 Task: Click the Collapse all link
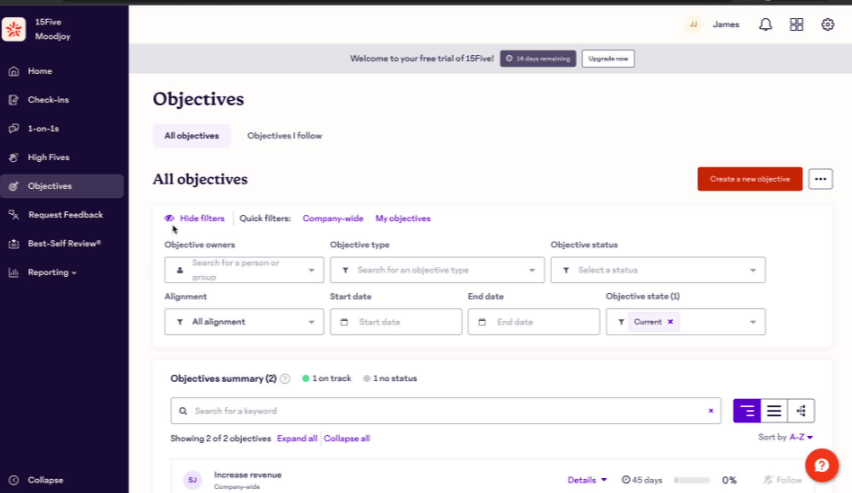click(347, 439)
